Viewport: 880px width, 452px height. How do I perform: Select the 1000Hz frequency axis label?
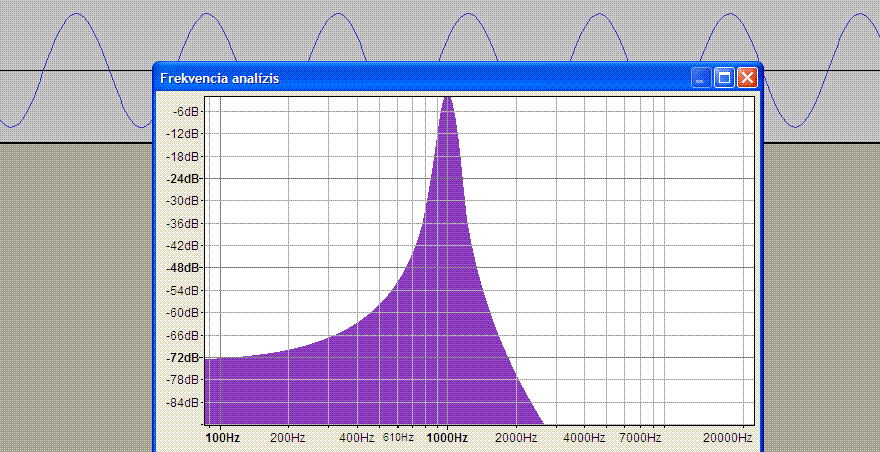[x=447, y=438]
